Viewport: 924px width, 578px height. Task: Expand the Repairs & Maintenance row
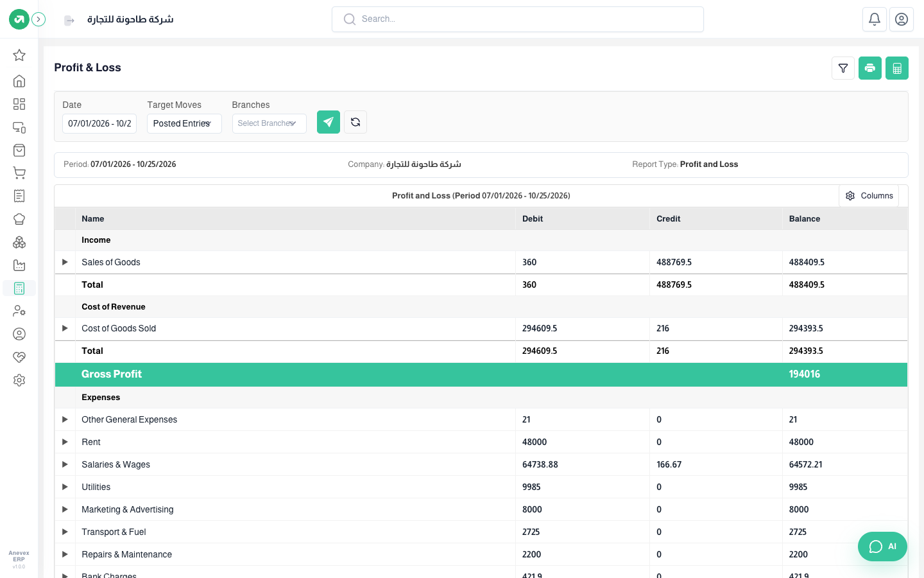65,554
